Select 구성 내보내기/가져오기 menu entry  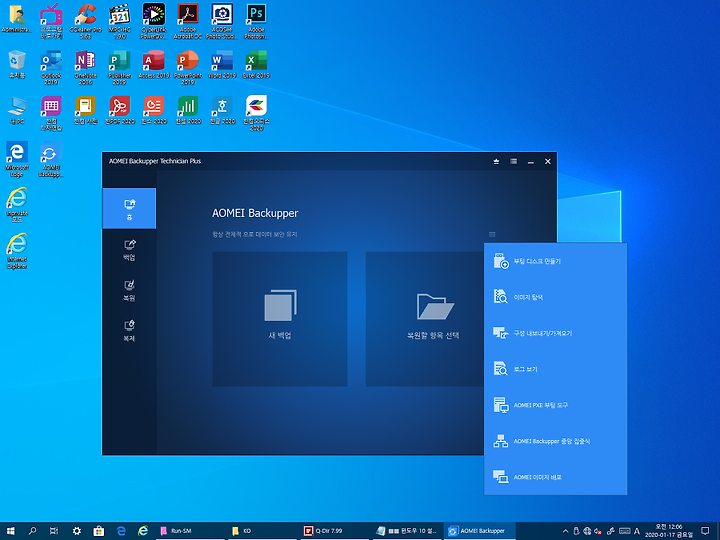coord(555,333)
